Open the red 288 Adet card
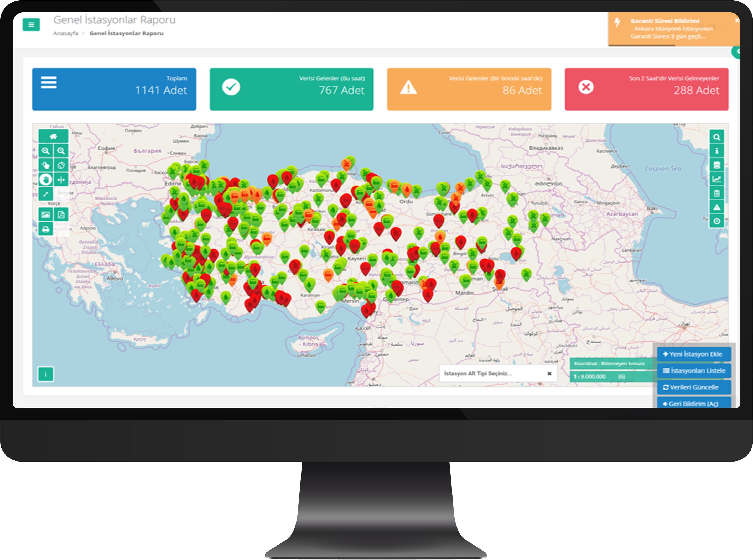The image size is (753, 560). [x=647, y=89]
